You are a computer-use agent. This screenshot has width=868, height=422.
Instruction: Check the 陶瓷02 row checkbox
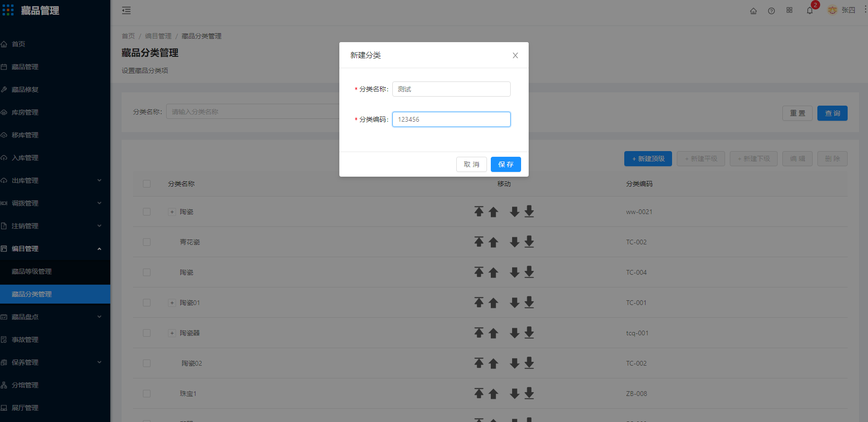(147, 363)
